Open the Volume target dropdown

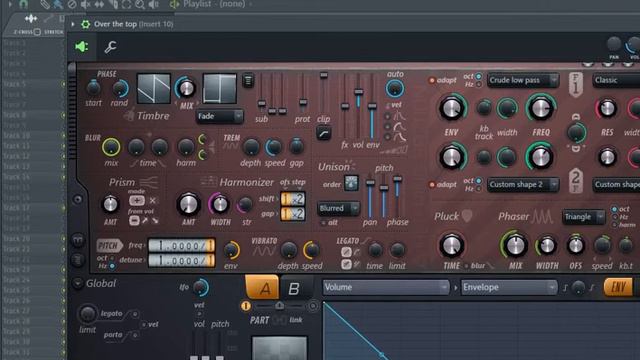click(386, 287)
